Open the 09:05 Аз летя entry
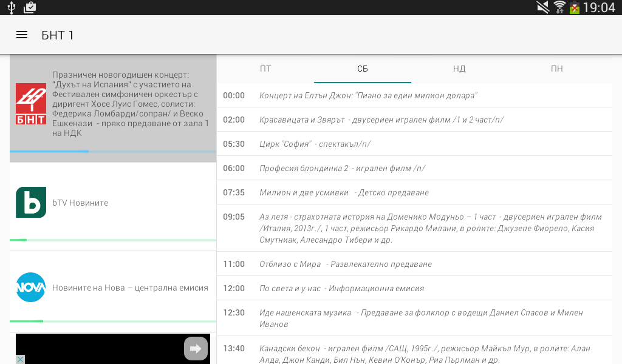Image resolution: width=622 pixels, height=364 pixels. pos(414,228)
